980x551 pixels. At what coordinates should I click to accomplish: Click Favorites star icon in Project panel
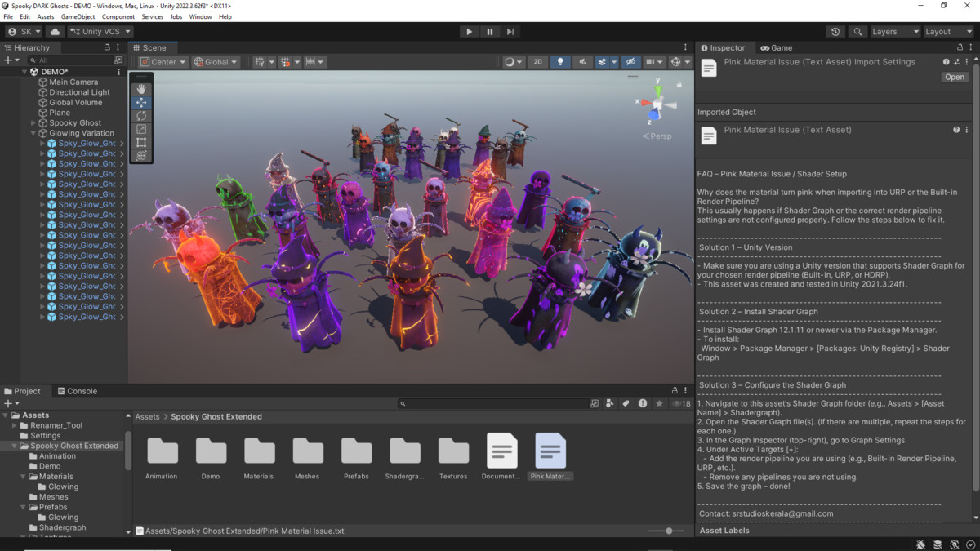660,403
